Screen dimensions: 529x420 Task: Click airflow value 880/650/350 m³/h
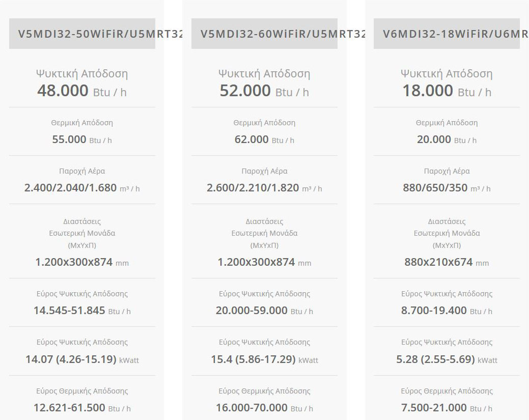(447, 188)
